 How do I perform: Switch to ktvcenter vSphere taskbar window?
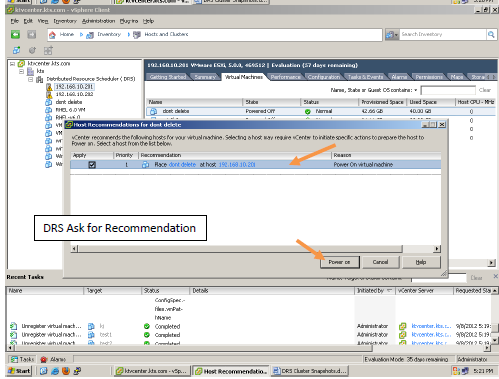click(153, 371)
